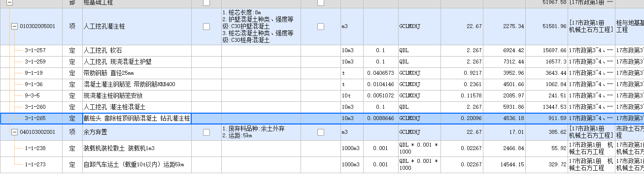Select code cell 3-1-260
644x185 pixels.
35,107
